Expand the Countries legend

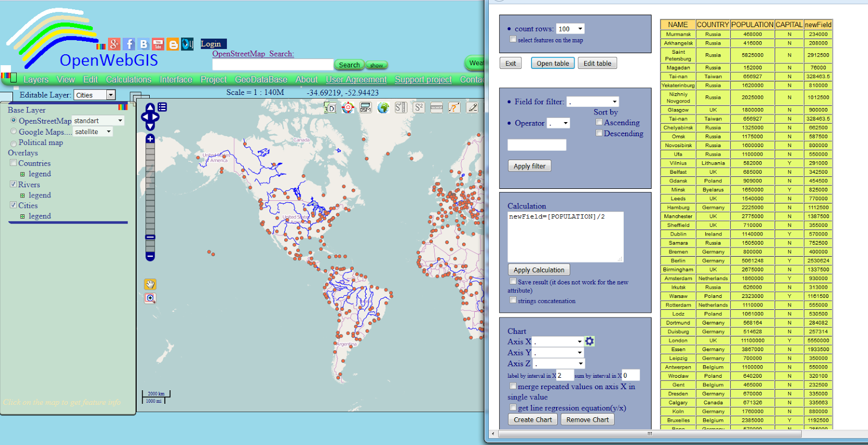(x=22, y=174)
